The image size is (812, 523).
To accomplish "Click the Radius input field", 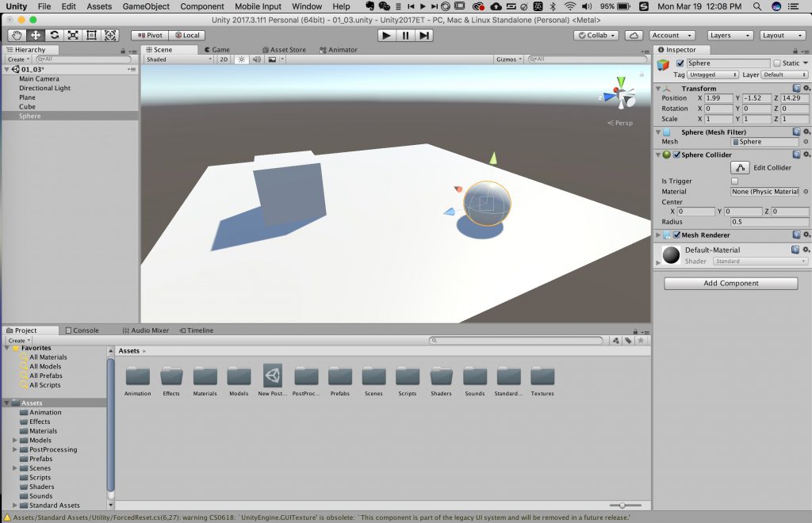I will 769,222.
